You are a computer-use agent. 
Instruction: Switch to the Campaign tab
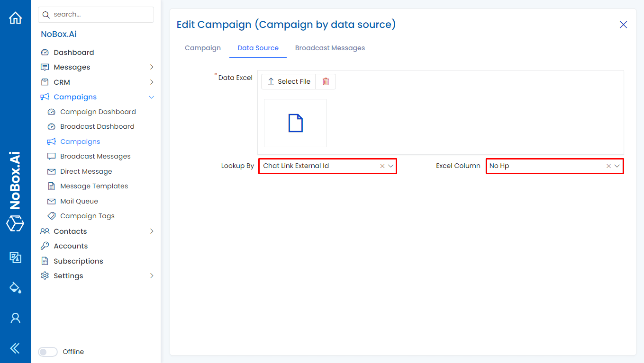tap(202, 48)
